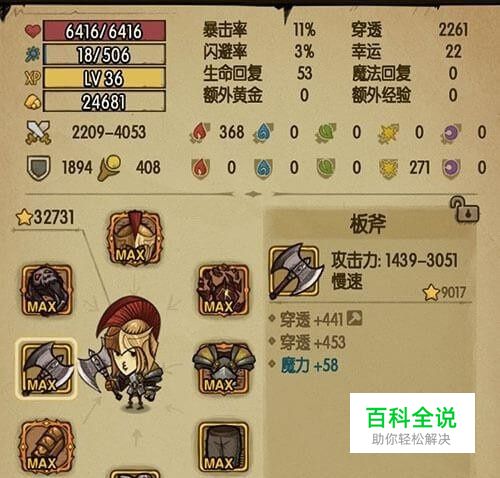Click the gold amount 24681
500x478 pixels.
click(x=104, y=101)
